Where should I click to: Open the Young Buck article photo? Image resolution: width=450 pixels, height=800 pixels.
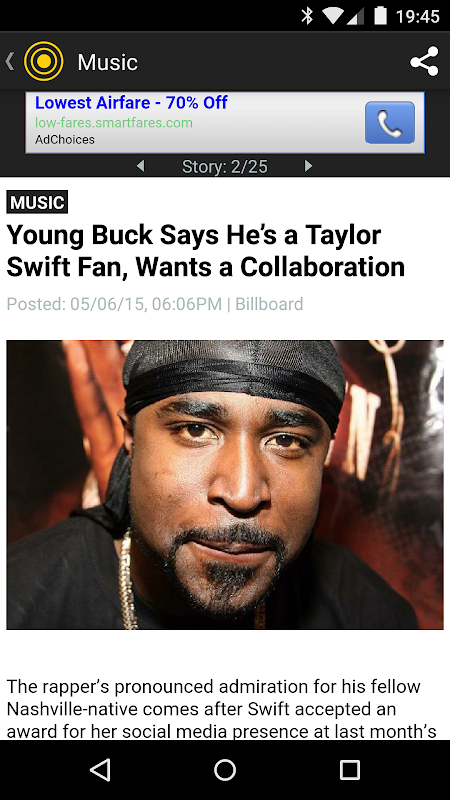224,485
